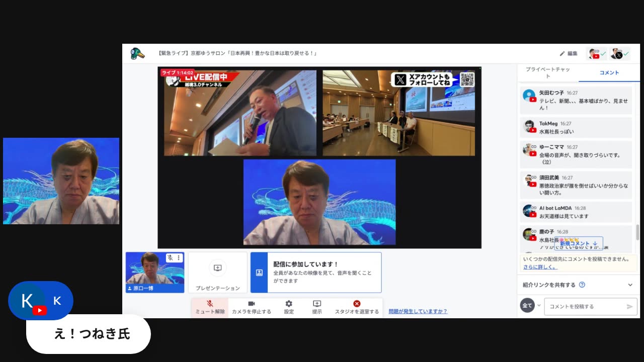
Task: Click 矢田むつ子 avatar icon
Action: [x=529, y=96]
